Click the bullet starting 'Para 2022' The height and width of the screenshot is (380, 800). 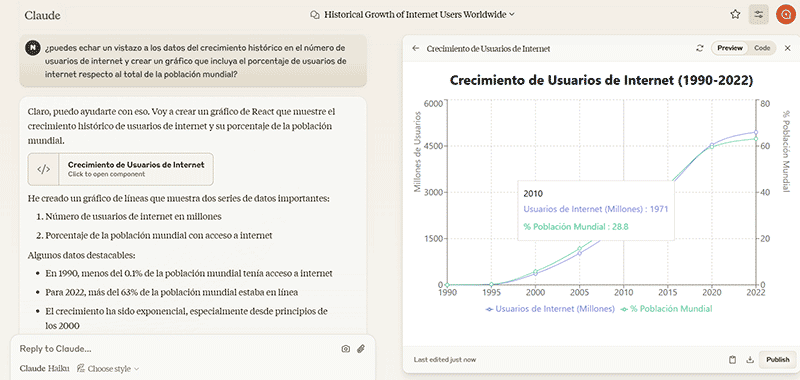coord(171,292)
